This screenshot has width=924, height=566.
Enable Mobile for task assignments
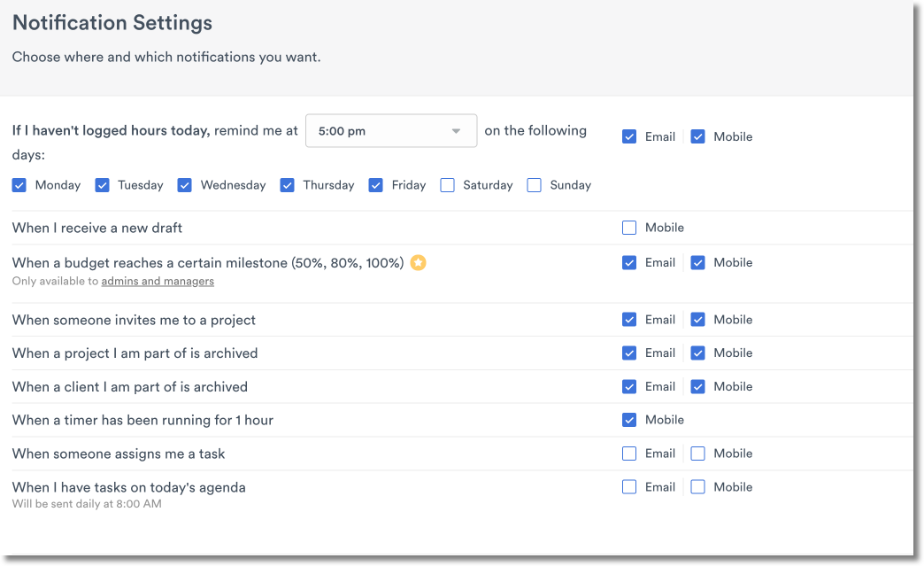[697, 453]
